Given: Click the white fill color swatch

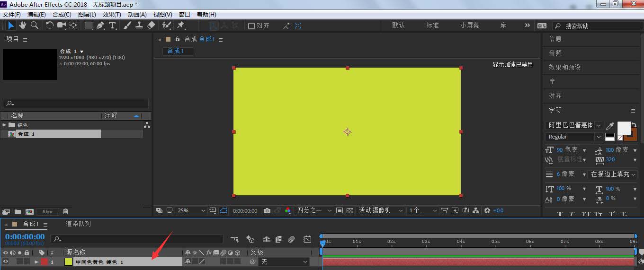Looking at the screenshot, I should (623, 128).
